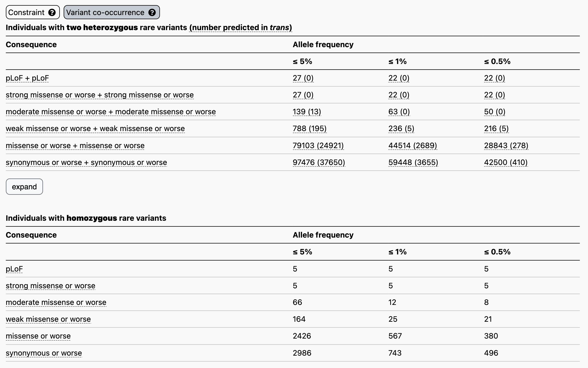The height and width of the screenshot is (368, 588).
Task: Open the '788 (195)' weak missense count
Action: (310, 128)
